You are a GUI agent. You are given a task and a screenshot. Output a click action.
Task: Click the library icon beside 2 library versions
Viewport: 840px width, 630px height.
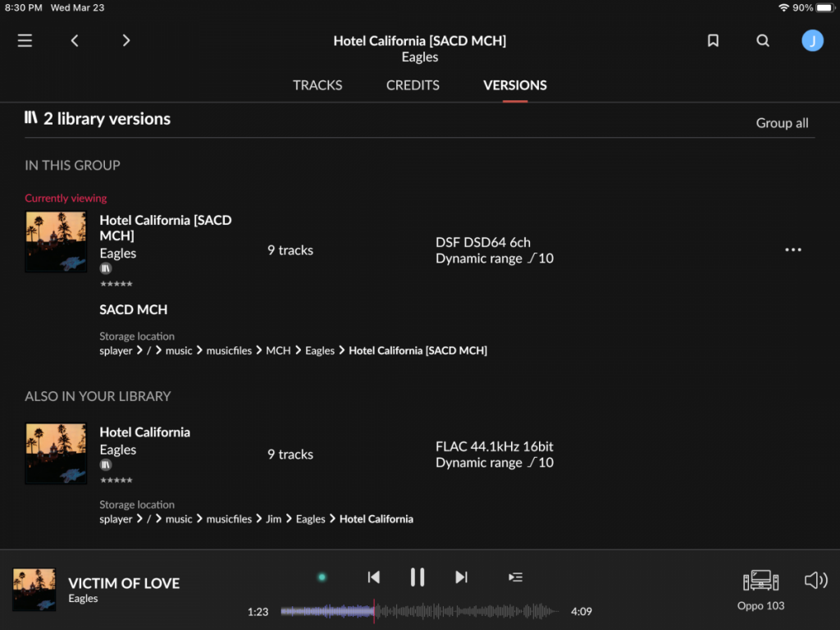click(30, 118)
